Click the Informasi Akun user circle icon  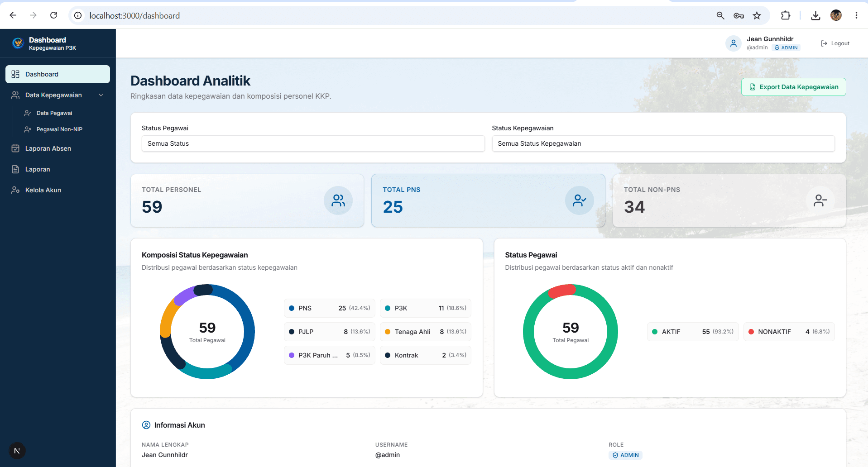(x=146, y=425)
